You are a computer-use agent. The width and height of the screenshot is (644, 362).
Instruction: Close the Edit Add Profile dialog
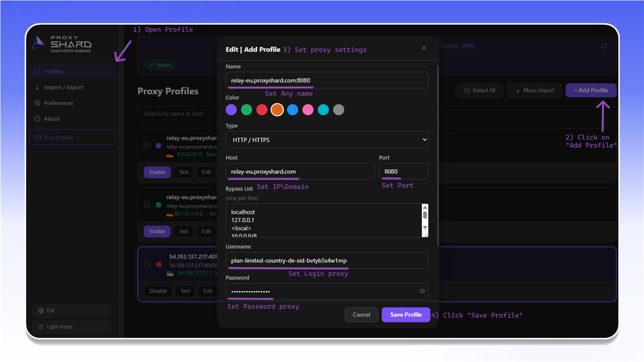tap(424, 48)
